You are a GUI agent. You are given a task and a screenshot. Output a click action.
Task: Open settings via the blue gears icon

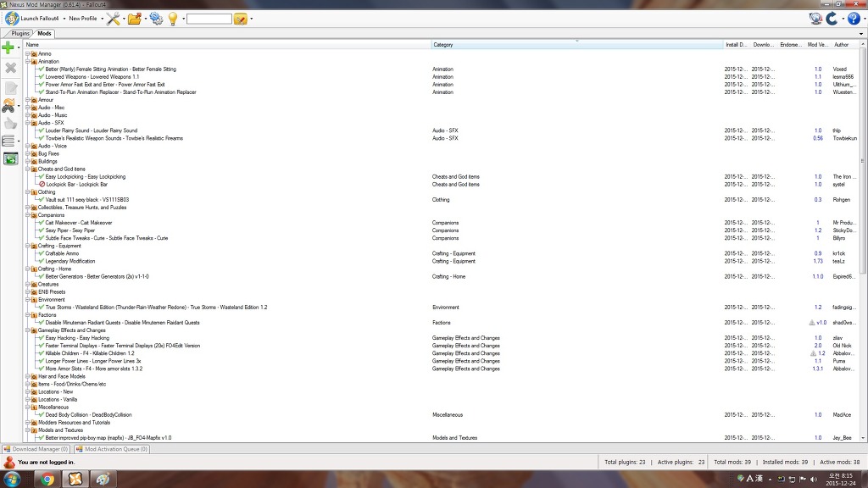[x=155, y=18]
